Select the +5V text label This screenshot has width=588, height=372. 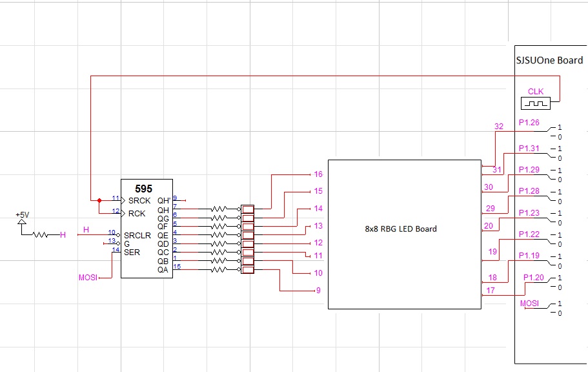tap(23, 214)
